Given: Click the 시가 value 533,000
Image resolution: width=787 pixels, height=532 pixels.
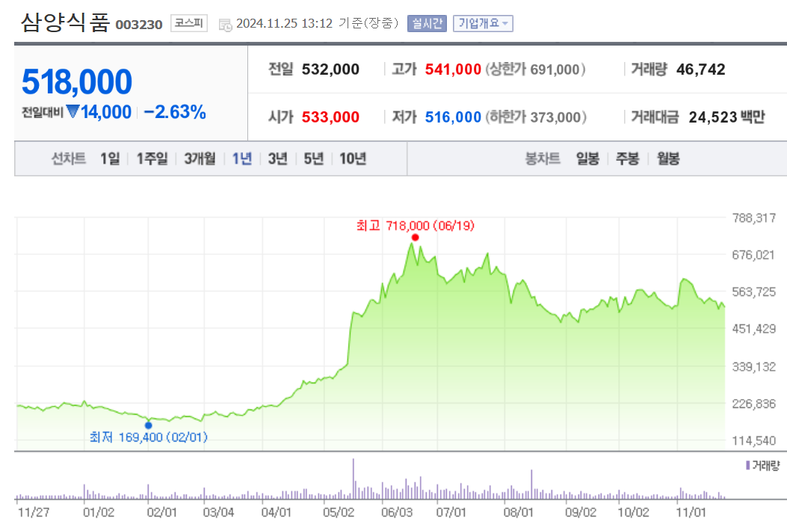Looking at the screenshot, I should click(x=330, y=117).
